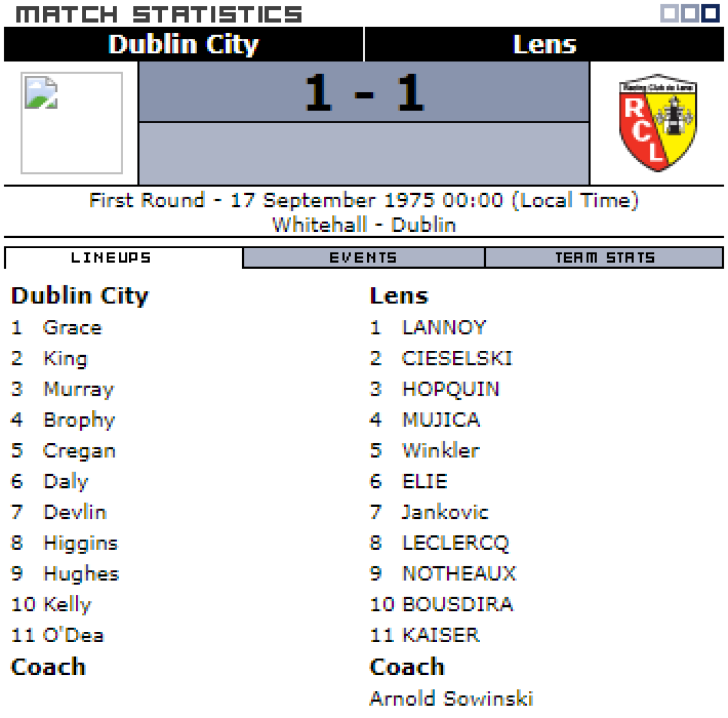Open player KAISER from Lens lineup

(441, 635)
